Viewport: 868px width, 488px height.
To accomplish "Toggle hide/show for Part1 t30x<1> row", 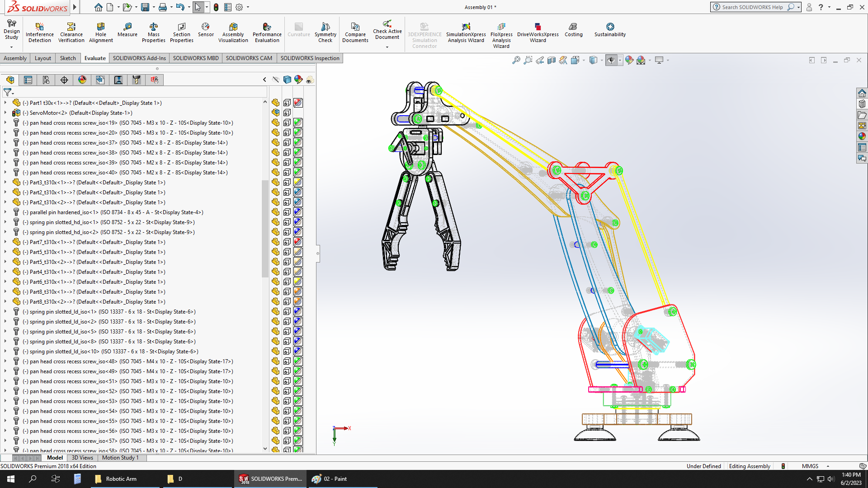I will 275,103.
